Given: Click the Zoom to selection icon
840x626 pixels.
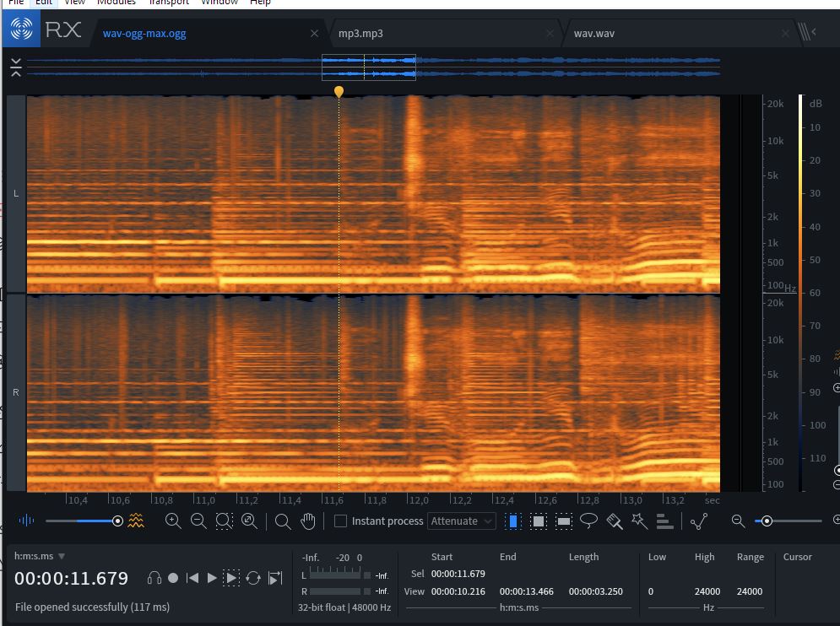Looking at the screenshot, I should pos(224,521).
